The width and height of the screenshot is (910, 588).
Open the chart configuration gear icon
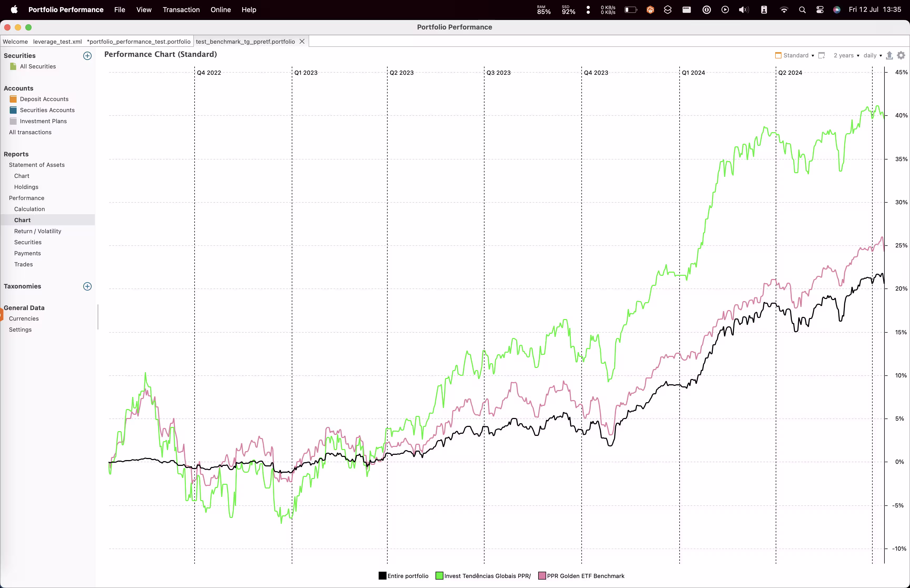[901, 55]
